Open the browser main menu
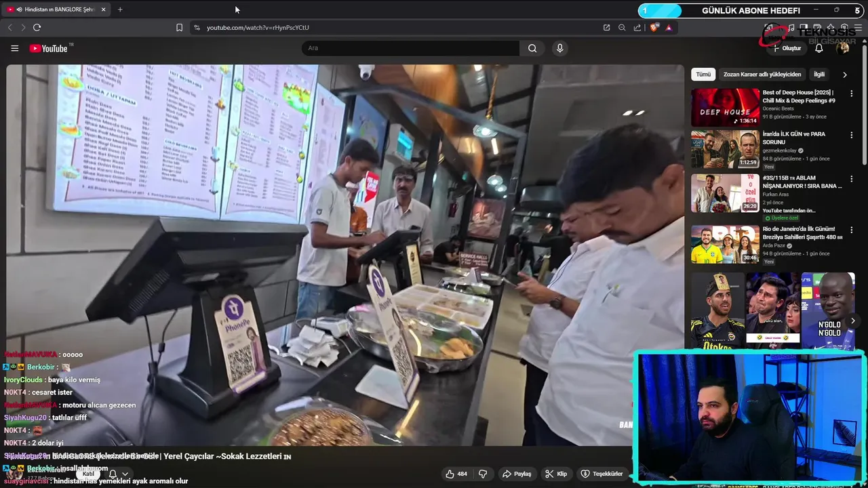This screenshot has width=868, height=488. click(x=859, y=27)
